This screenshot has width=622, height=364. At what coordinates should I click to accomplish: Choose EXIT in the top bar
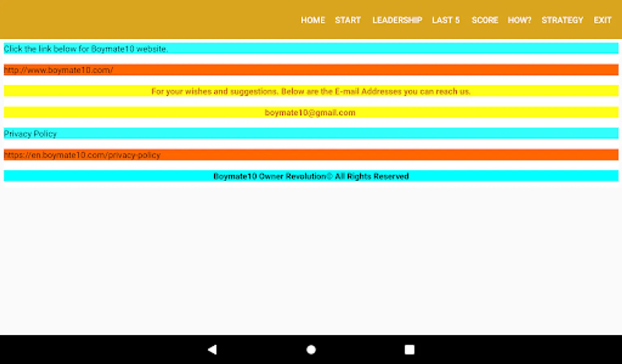pos(602,20)
